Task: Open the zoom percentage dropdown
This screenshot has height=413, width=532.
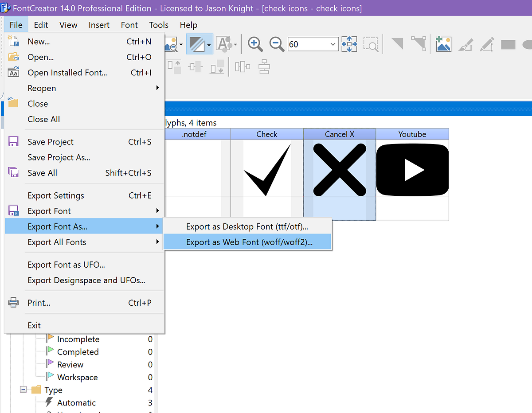Action: [x=332, y=44]
